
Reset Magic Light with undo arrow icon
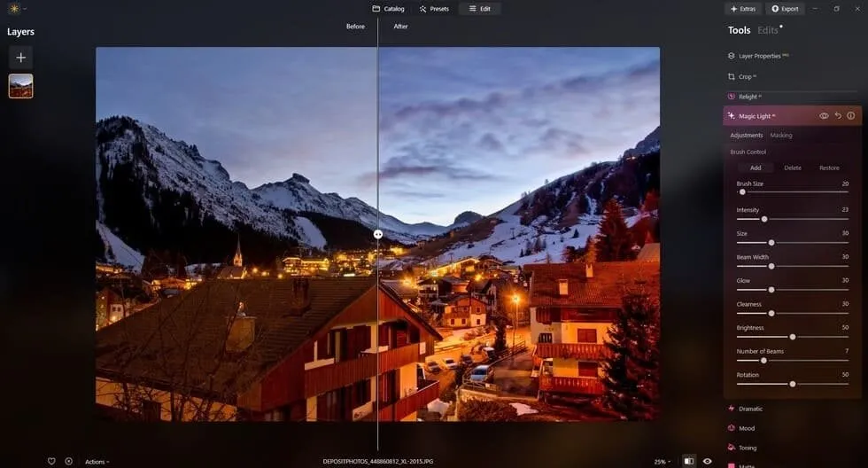(x=838, y=116)
